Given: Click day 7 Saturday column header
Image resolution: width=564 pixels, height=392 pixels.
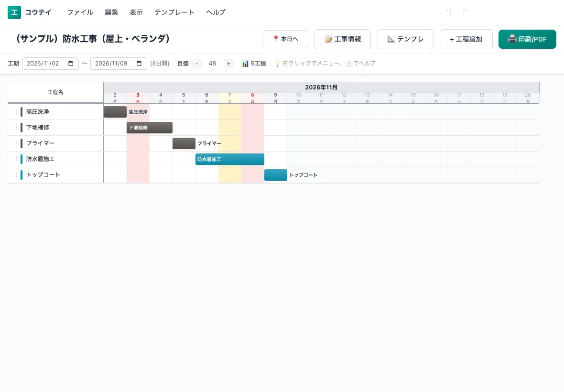Looking at the screenshot, I should click(x=229, y=98).
